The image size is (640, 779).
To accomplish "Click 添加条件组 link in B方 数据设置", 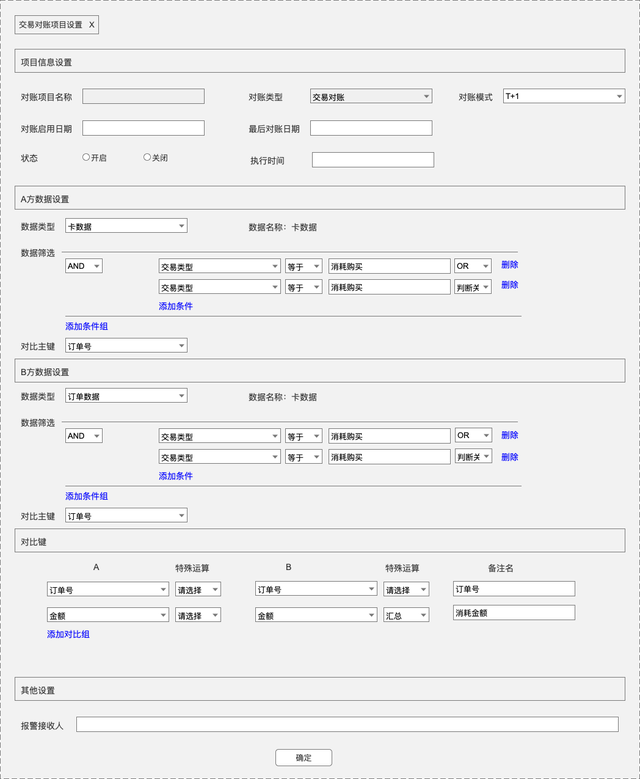I will pos(86,496).
